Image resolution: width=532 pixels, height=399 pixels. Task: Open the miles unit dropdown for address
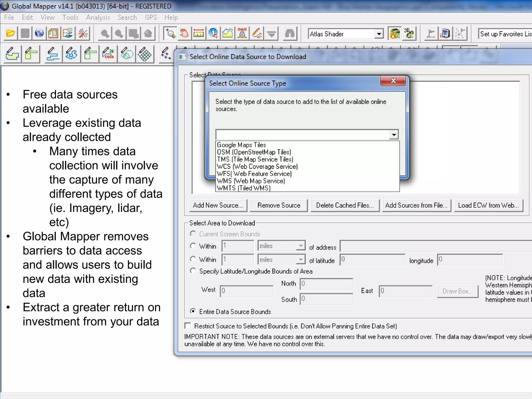click(x=301, y=245)
